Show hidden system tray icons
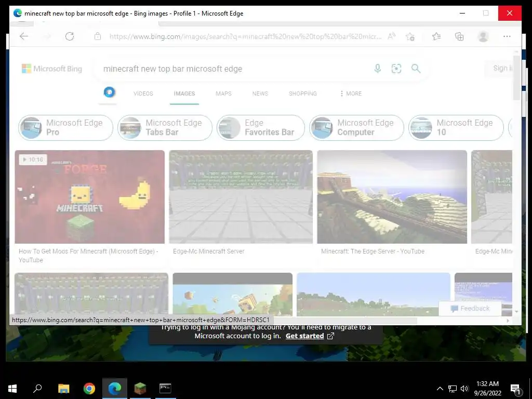Screen dimensions: 532x399 (440, 389)
